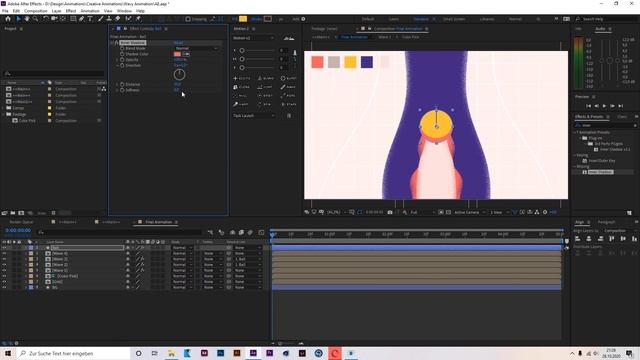Viewport: 640px width, 360px height.
Task: Click the Libraries workspace button
Action: (x=487, y=19)
